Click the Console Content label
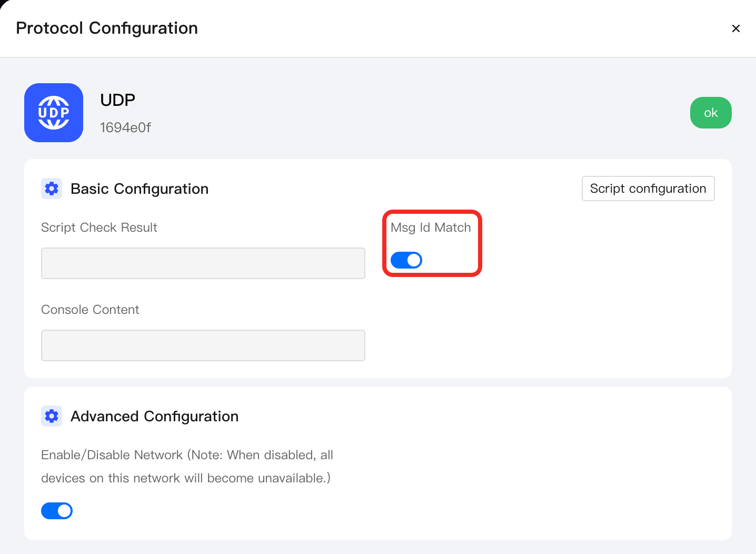Image resolution: width=756 pixels, height=554 pixels. coord(90,310)
